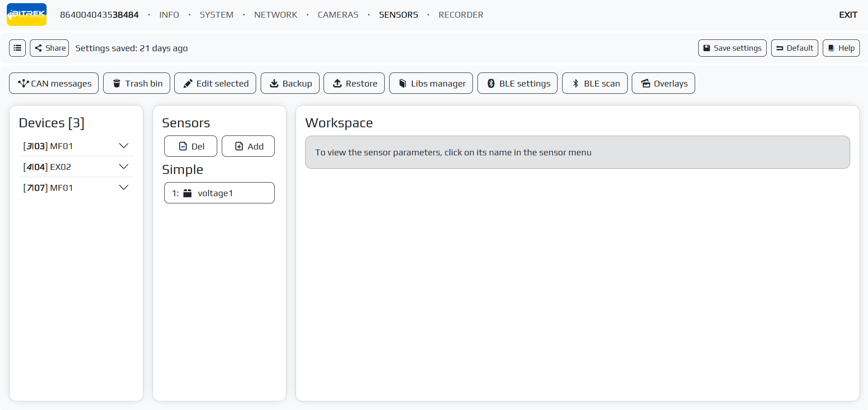Go to the NETWORK tab
868x410 pixels.
276,15
